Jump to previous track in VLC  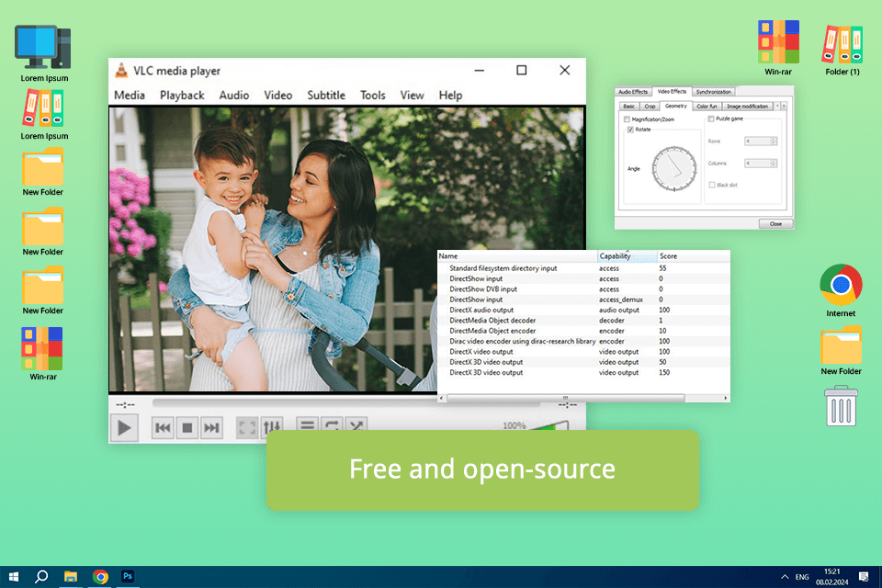[x=163, y=428]
